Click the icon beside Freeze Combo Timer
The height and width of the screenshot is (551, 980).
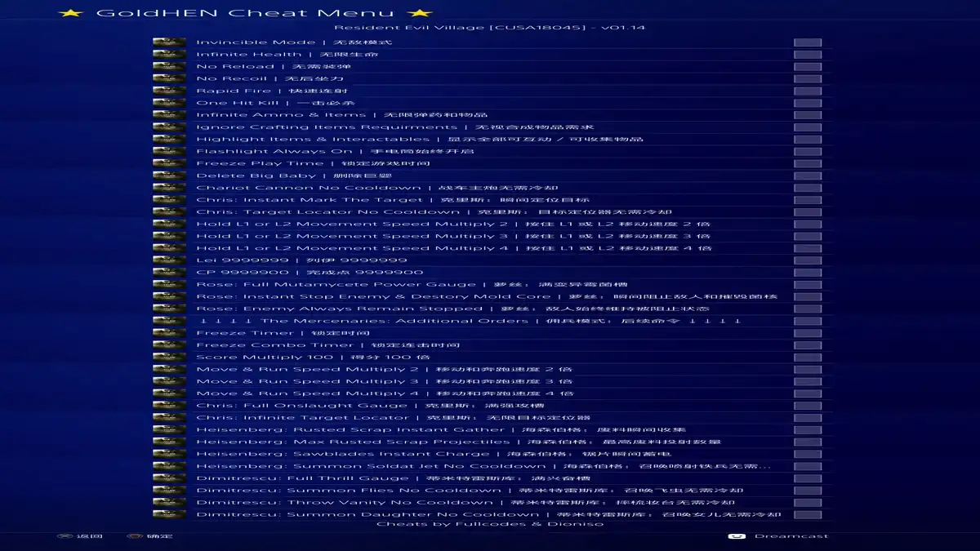coord(169,345)
